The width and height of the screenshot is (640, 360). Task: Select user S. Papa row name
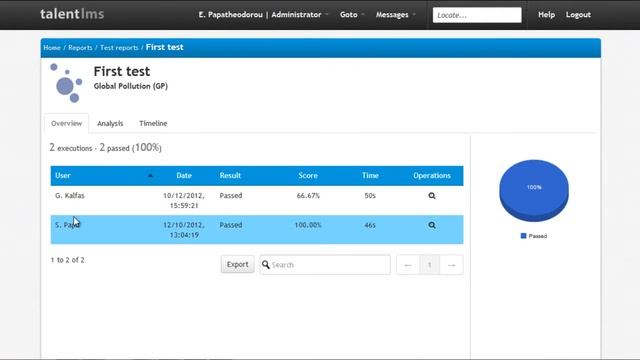tap(67, 225)
